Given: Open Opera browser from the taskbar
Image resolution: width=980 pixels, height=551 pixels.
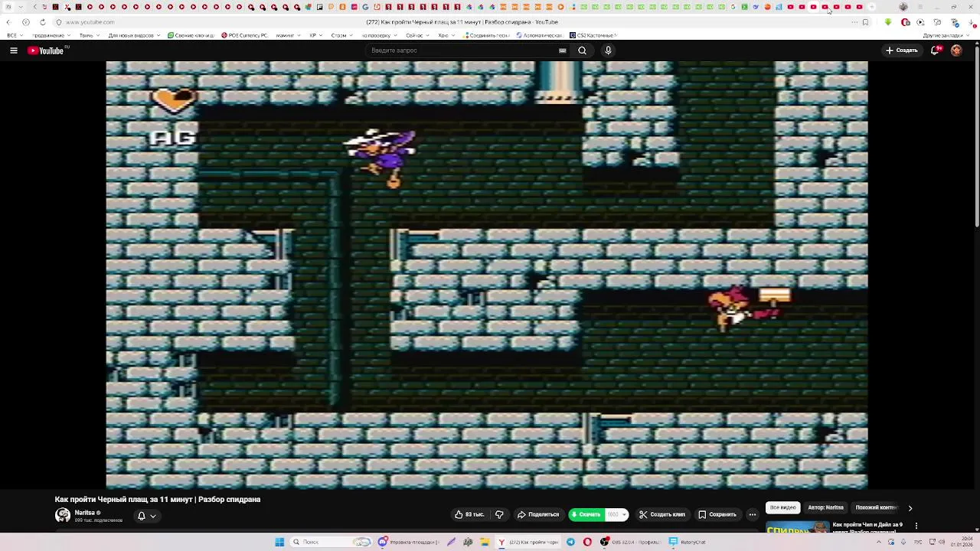Looking at the screenshot, I should [x=587, y=542].
